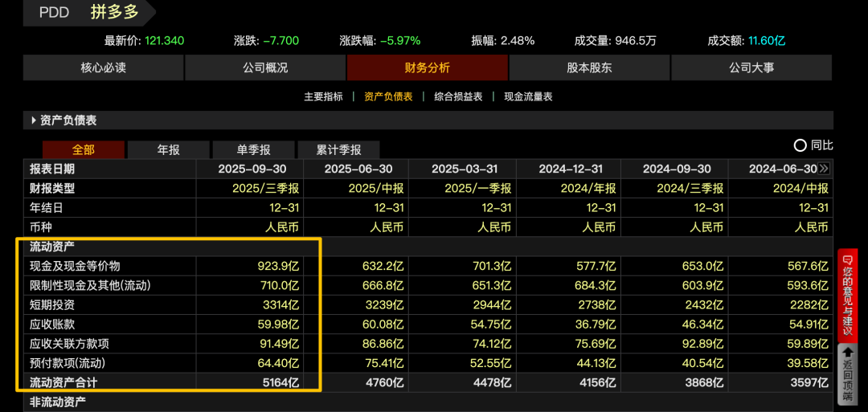Click total current assets 3597亿
Image resolution: width=868 pixels, height=412 pixels.
pyautogui.click(x=810, y=383)
